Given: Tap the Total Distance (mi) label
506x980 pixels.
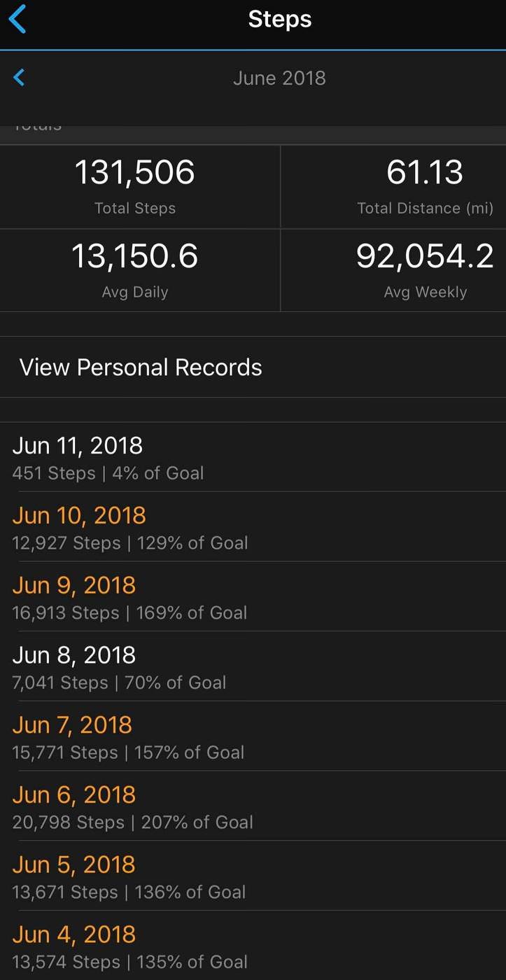Looking at the screenshot, I should point(425,208).
